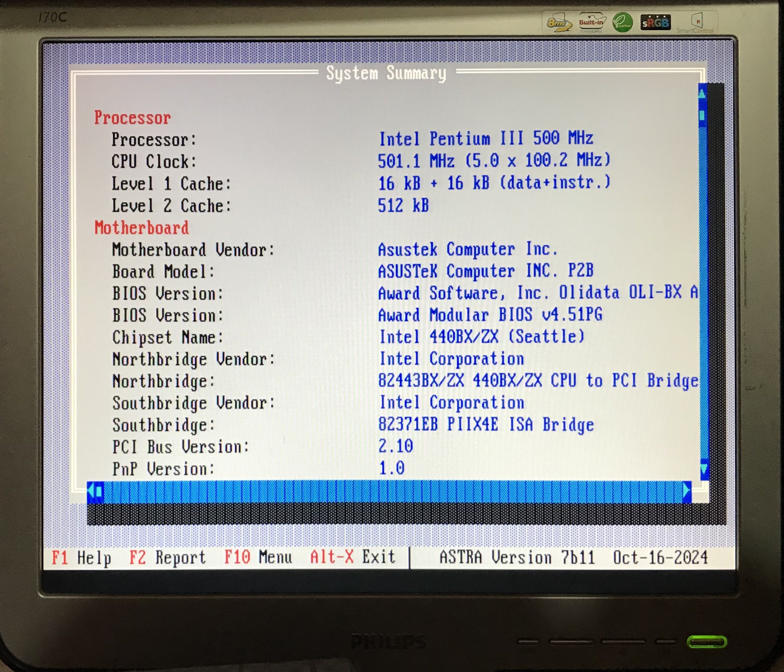Open F1 Help in the bottom bar
784x672 pixels.
tap(81, 557)
